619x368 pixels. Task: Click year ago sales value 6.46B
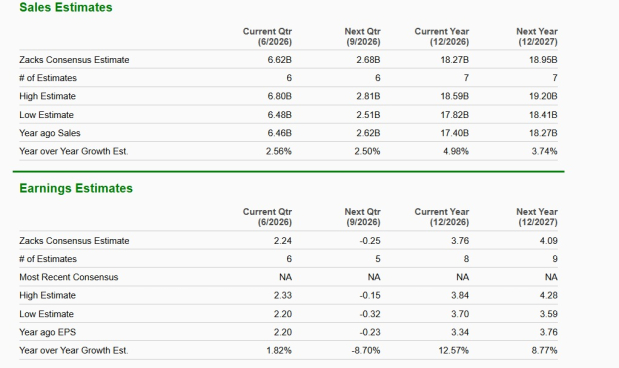(x=279, y=133)
